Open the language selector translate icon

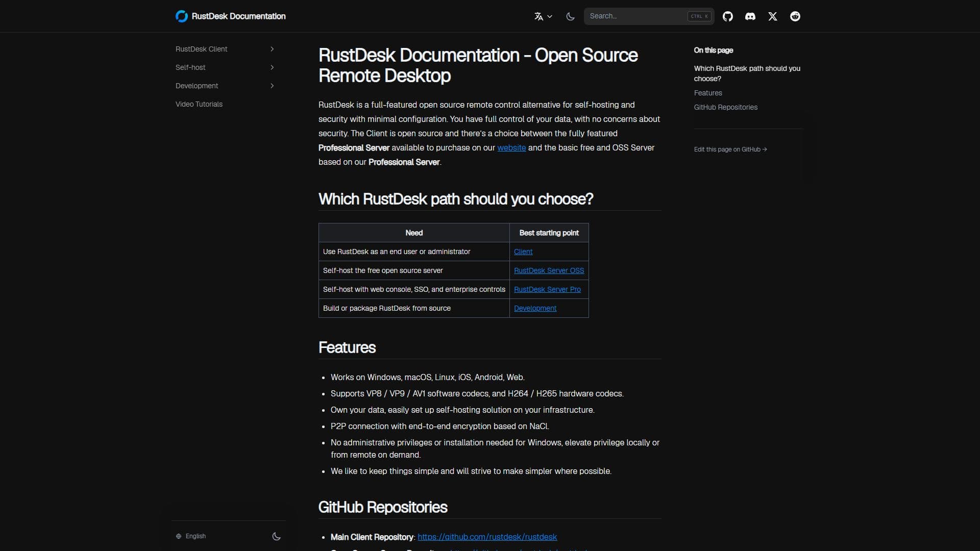click(x=543, y=16)
